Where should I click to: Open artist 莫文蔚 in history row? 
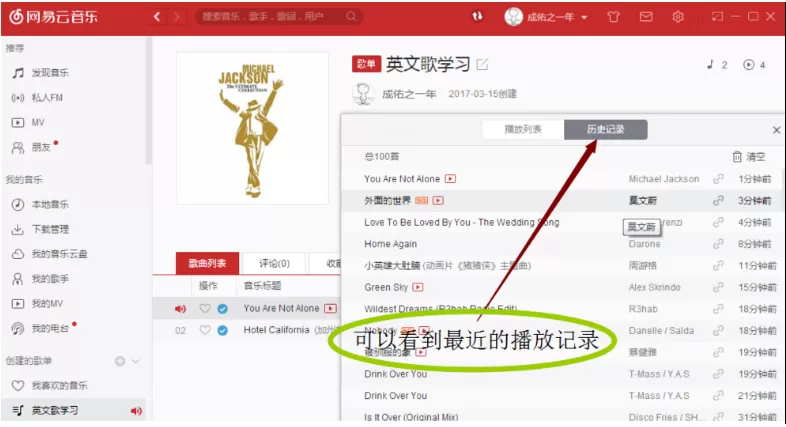(x=643, y=200)
